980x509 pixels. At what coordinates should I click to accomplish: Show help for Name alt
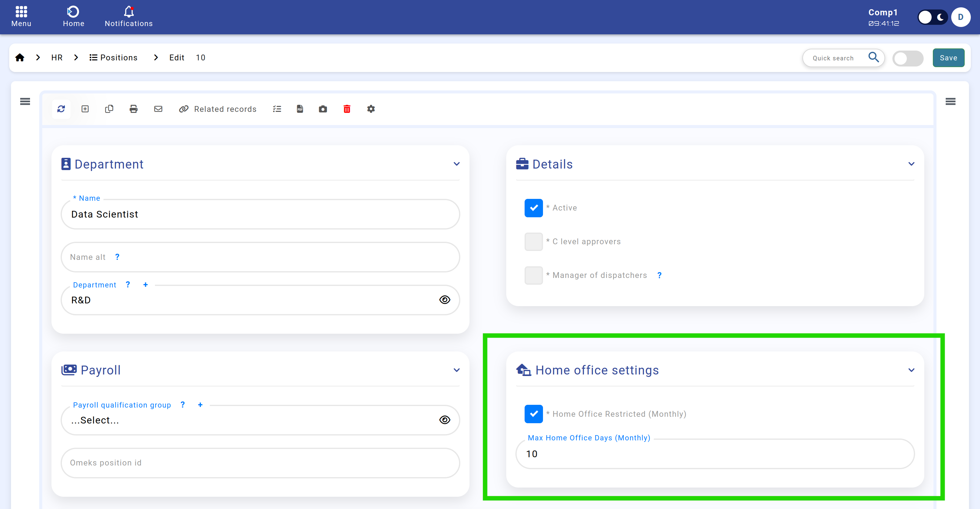click(117, 257)
